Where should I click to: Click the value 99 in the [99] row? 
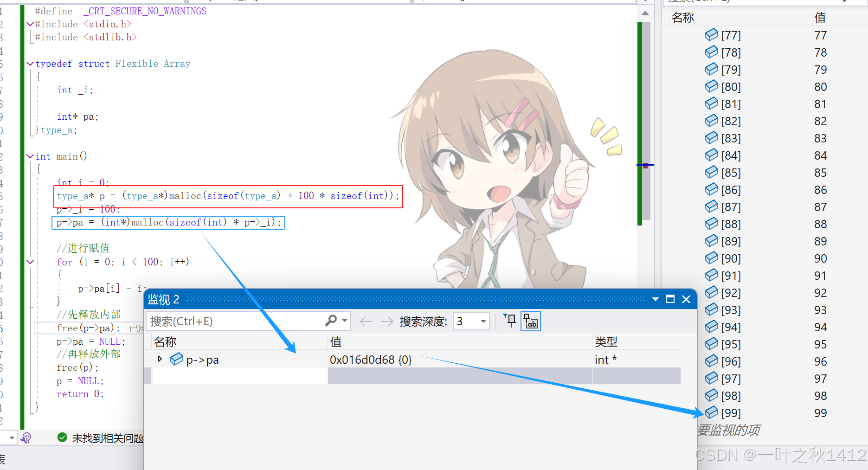[820, 413]
